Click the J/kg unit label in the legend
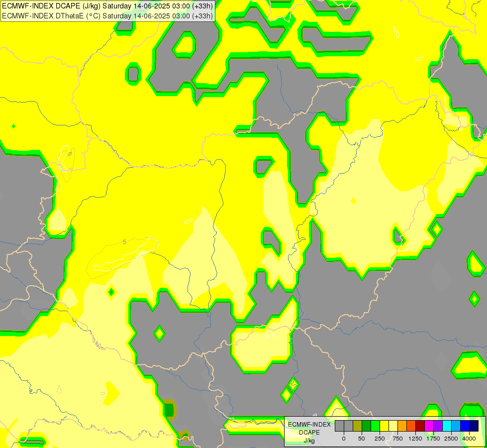 coord(309,441)
